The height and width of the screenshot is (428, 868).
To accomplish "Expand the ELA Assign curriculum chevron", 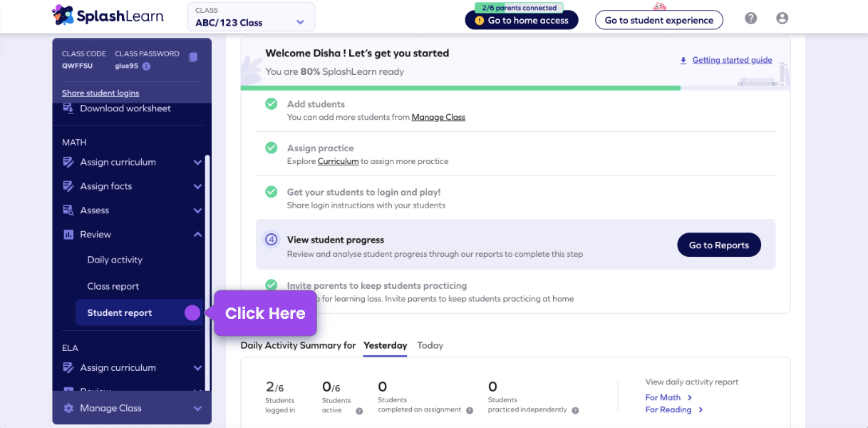I will pyautogui.click(x=197, y=367).
